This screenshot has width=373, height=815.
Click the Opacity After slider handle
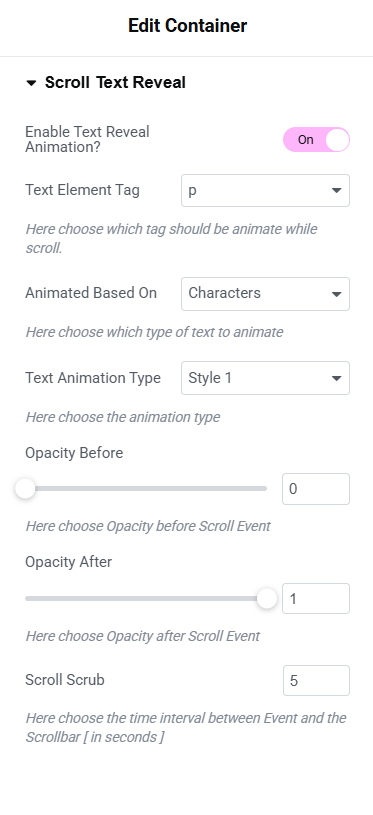pos(267,598)
